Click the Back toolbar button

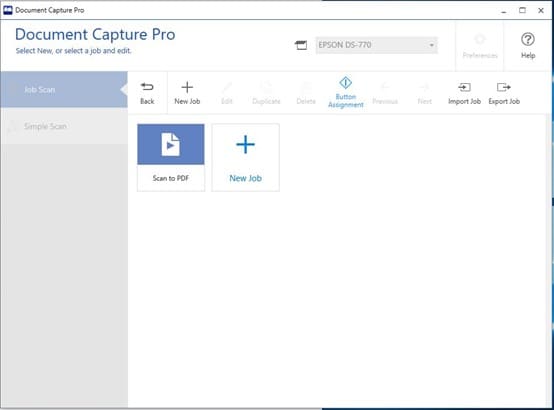click(x=147, y=93)
